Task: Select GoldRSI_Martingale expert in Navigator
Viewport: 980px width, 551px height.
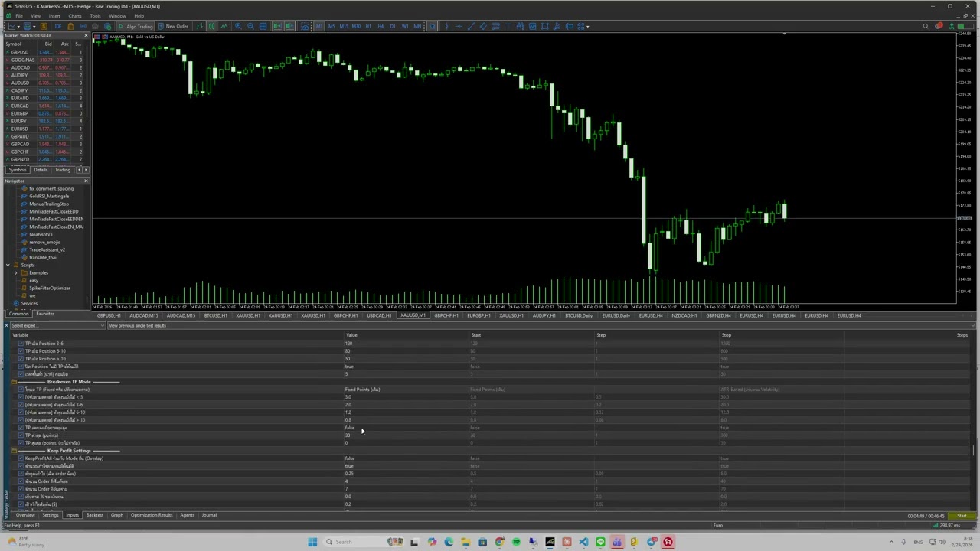Action: [x=49, y=196]
